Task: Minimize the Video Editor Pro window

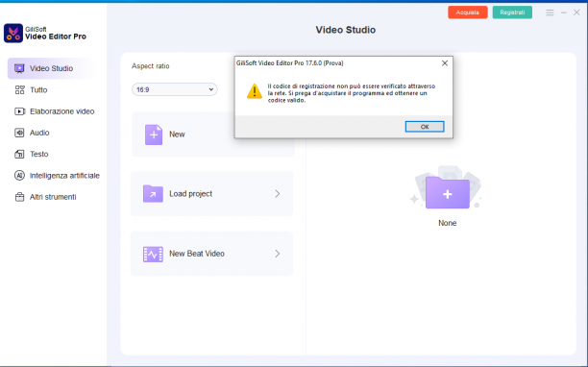Action: (x=564, y=12)
